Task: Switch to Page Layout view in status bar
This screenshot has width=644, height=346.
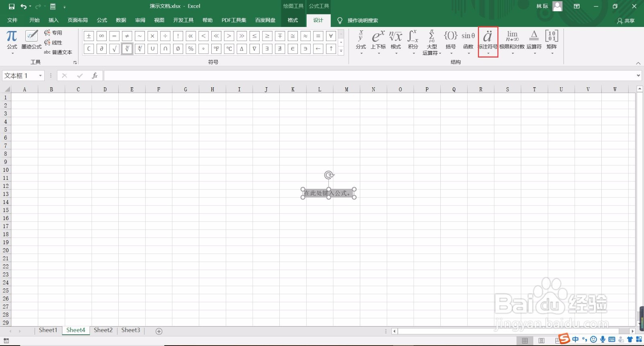Action: tap(541, 341)
